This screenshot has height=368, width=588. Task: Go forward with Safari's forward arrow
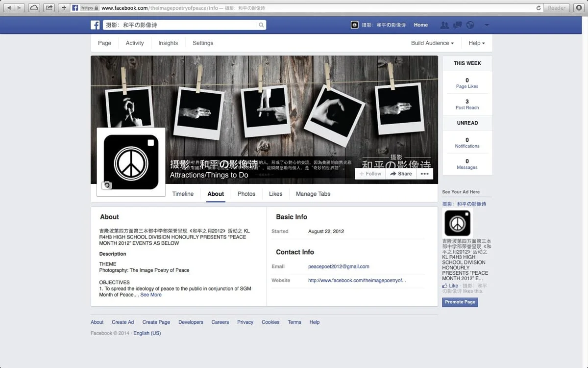click(x=19, y=8)
